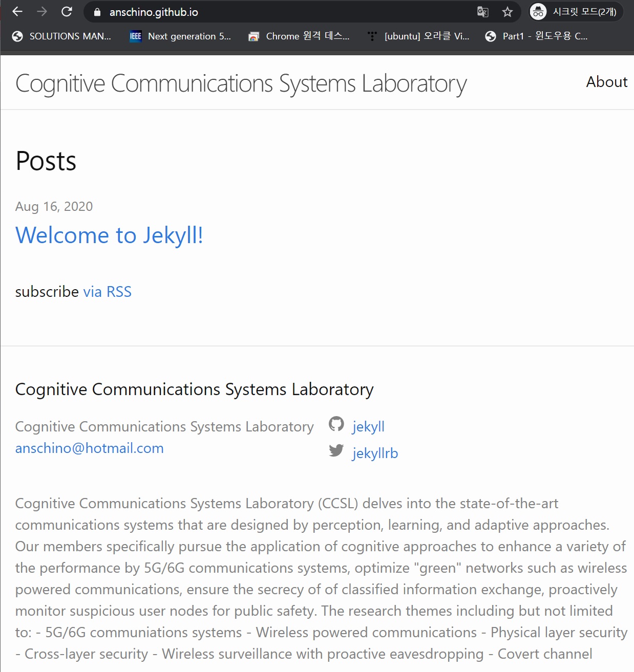This screenshot has height=672, width=634.
Task: Open the Part1 - 윈도우용 C... bookmark
Action: point(536,36)
